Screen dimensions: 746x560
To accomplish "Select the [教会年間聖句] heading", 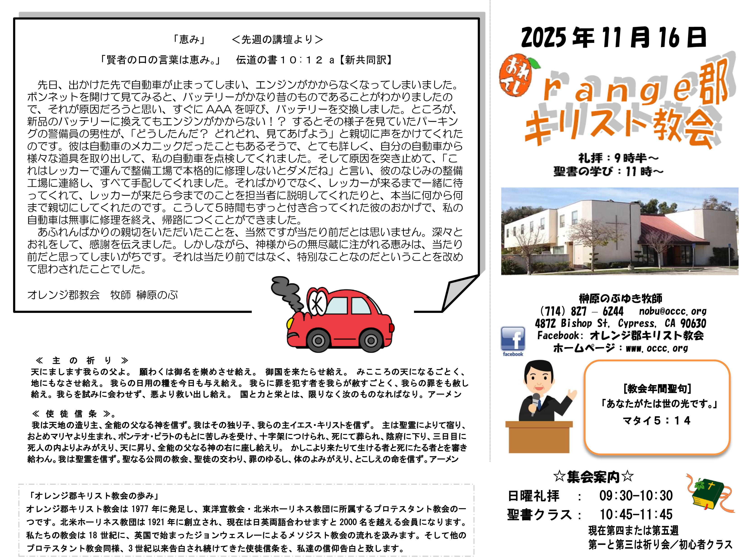I will (657, 389).
